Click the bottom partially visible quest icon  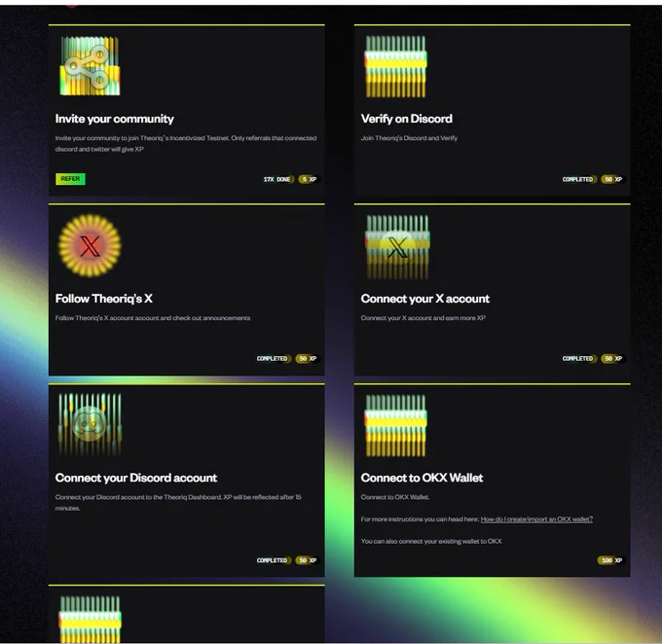[x=90, y=619]
